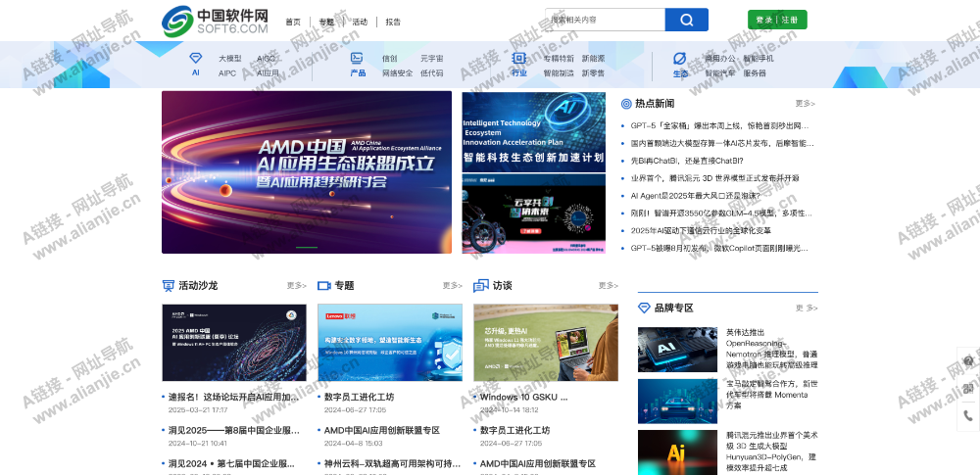
Task: Select the 大模型 subcategory
Action: [x=230, y=58]
